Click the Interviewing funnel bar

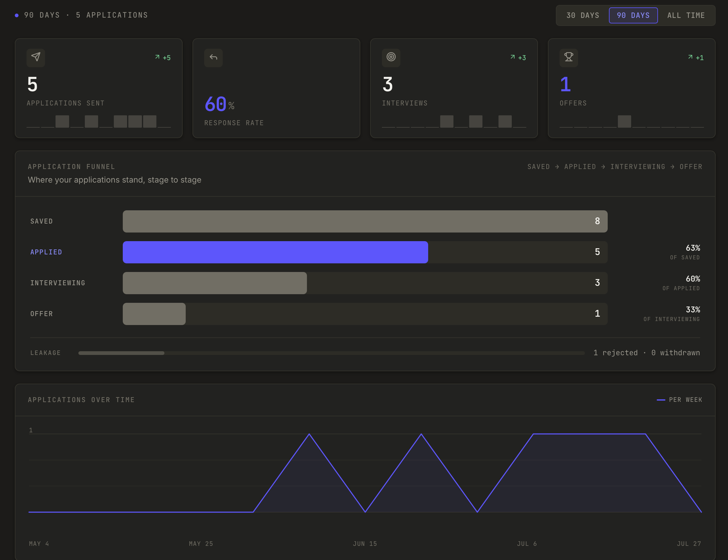(x=215, y=283)
